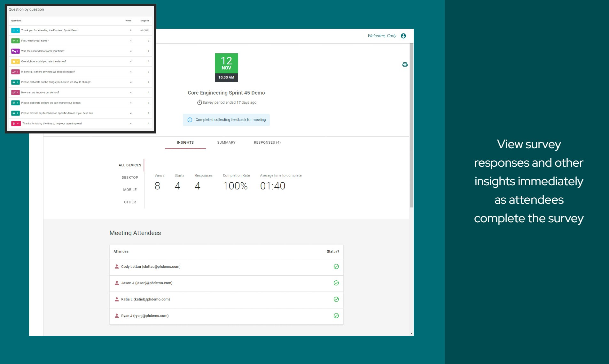The image size is (609, 364).
Task: Click thumbs icon for question 3
Action: (15, 51)
